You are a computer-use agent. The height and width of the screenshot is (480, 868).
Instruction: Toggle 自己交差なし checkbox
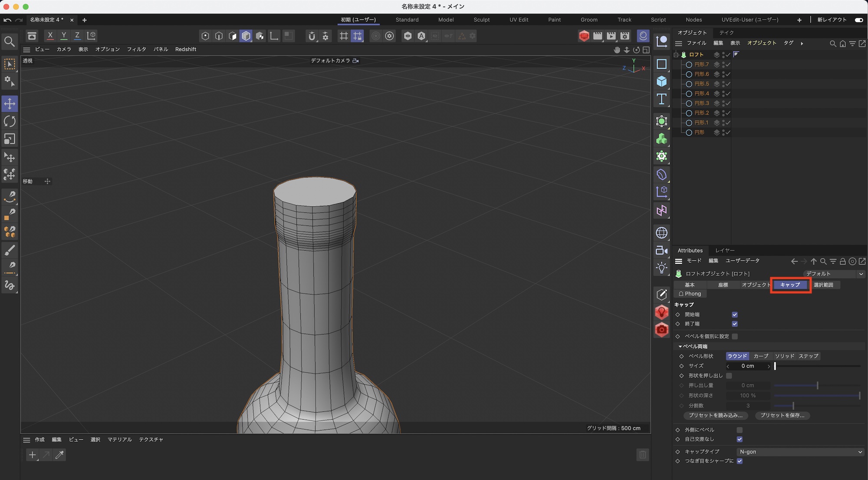tap(740, 439)
